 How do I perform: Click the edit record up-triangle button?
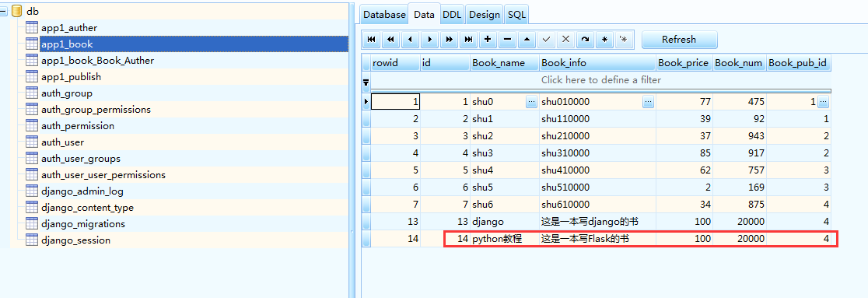tap(527, 40)
